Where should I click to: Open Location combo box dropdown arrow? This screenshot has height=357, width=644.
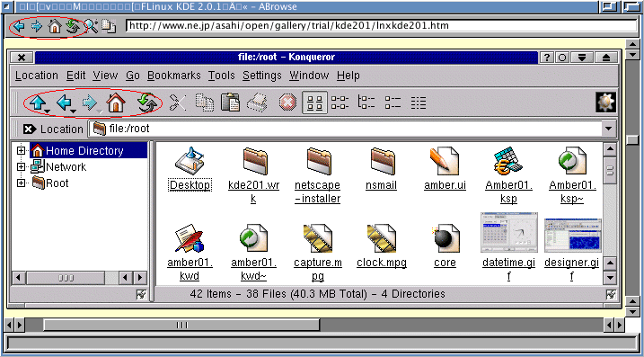coord(608,129)
